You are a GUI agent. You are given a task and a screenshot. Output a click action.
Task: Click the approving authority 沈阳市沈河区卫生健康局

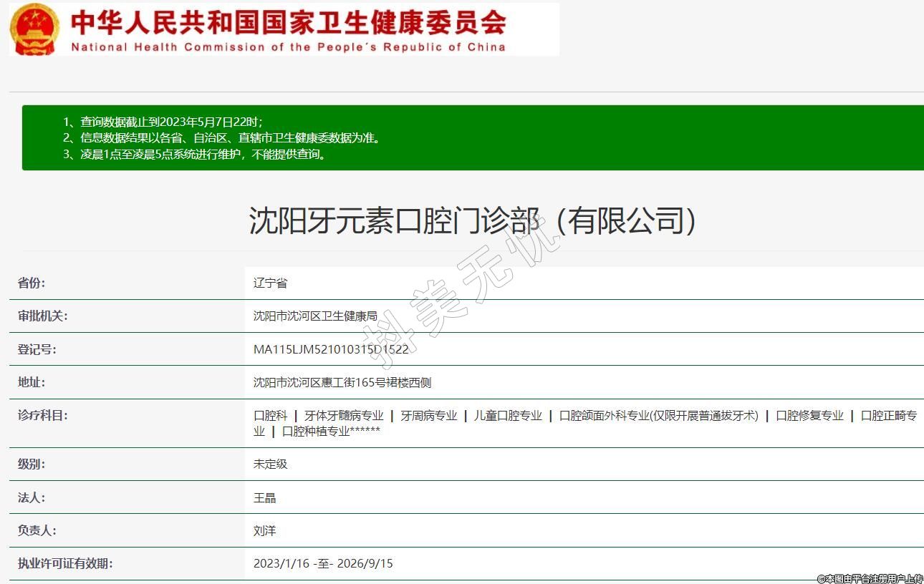pos(315,316)
